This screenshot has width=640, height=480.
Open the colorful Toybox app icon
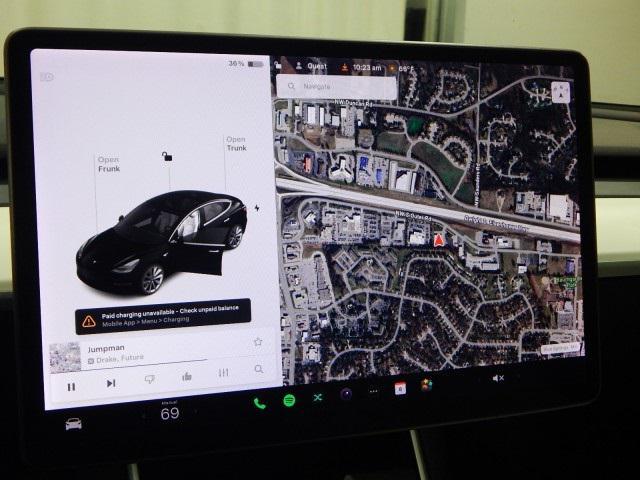coord(426,385)
